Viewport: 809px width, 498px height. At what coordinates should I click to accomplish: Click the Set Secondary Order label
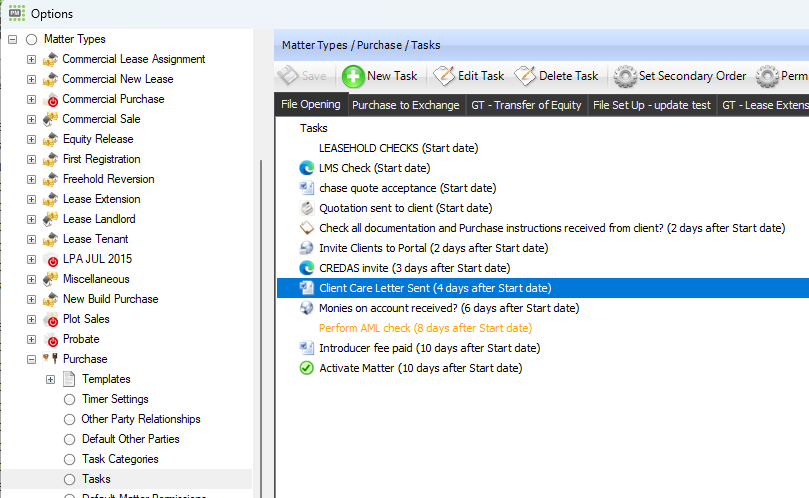coord(692,76)
